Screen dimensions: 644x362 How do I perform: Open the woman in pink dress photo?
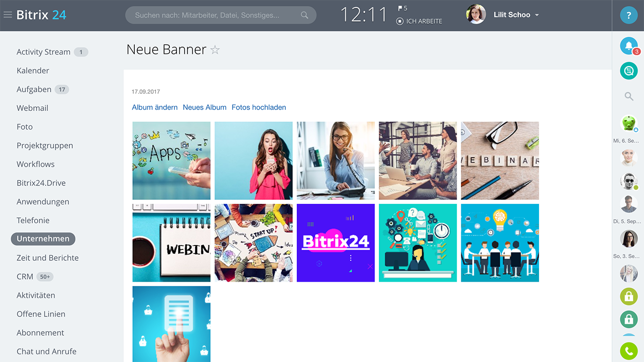pos(254,161)
